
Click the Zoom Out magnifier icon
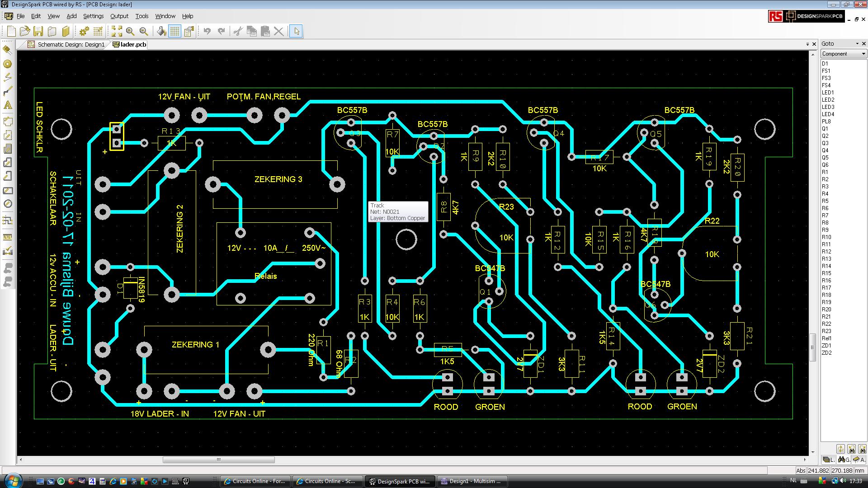point(144,31)
